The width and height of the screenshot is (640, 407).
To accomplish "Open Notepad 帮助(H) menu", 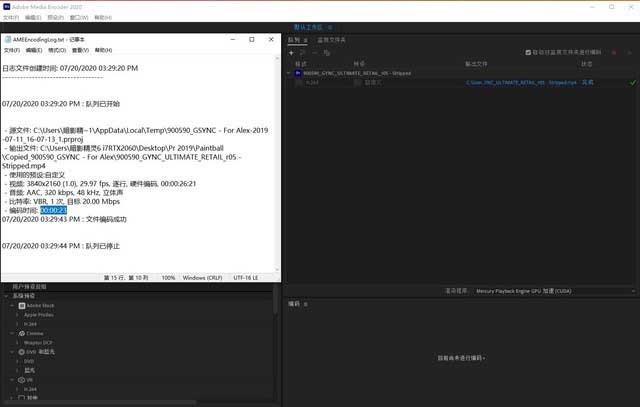I will point(104,50).
